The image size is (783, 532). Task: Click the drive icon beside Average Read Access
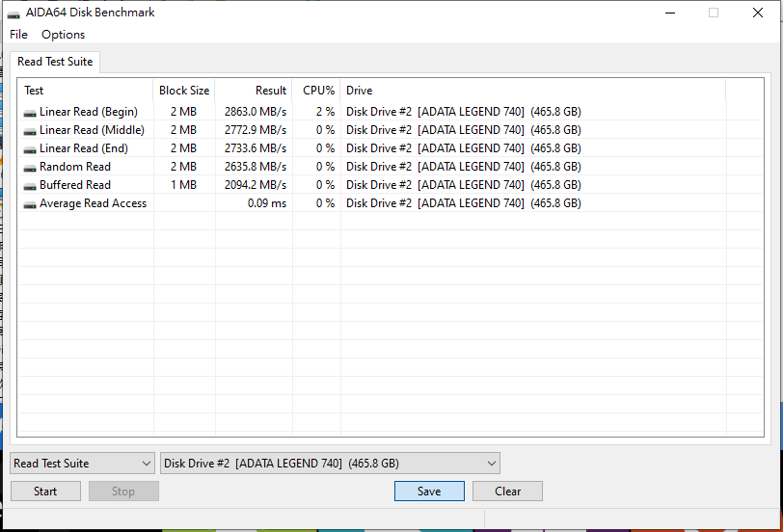point(30,204)
